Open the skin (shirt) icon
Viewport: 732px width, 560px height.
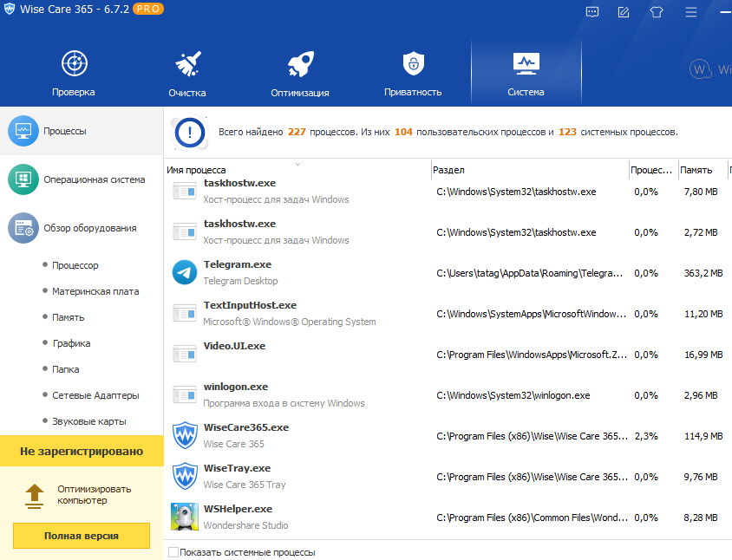point(657,11)
